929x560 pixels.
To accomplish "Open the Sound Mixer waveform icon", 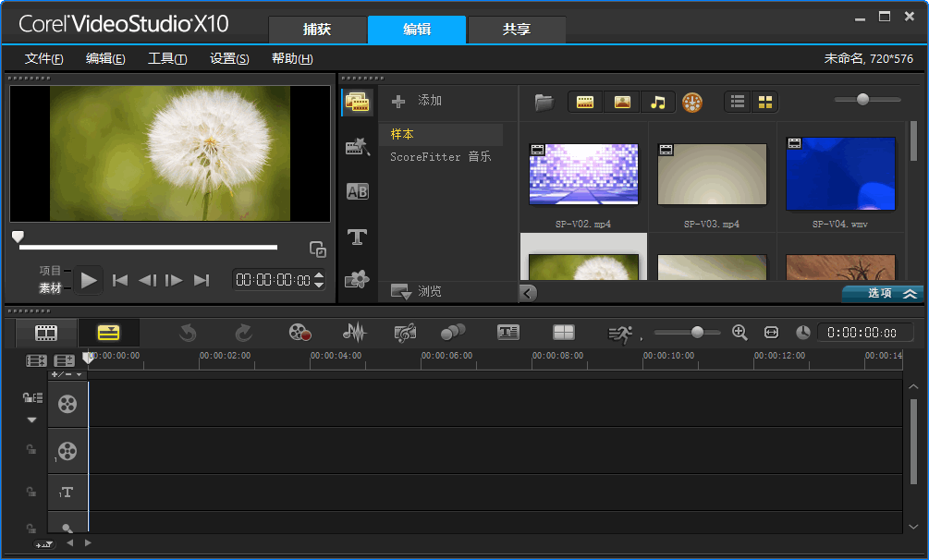I will 354,333.
